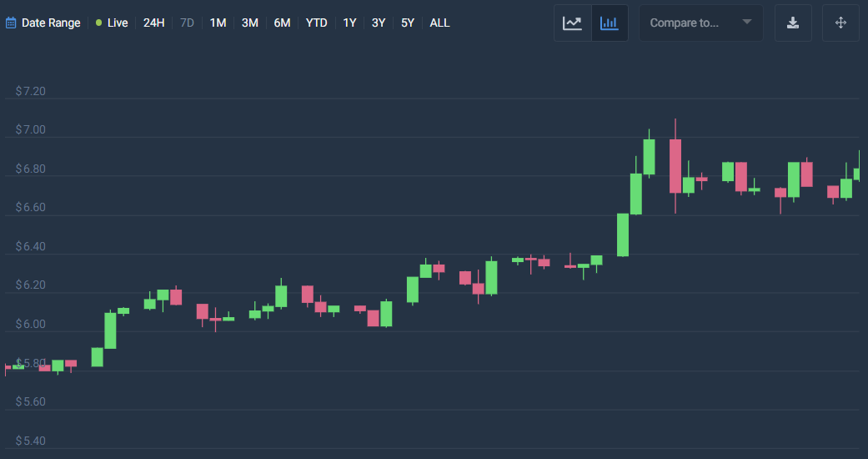The height and width of the screenshot is (459, 868).
Task: Click the tall red candle peaking above $7.00
Action: 675,166
